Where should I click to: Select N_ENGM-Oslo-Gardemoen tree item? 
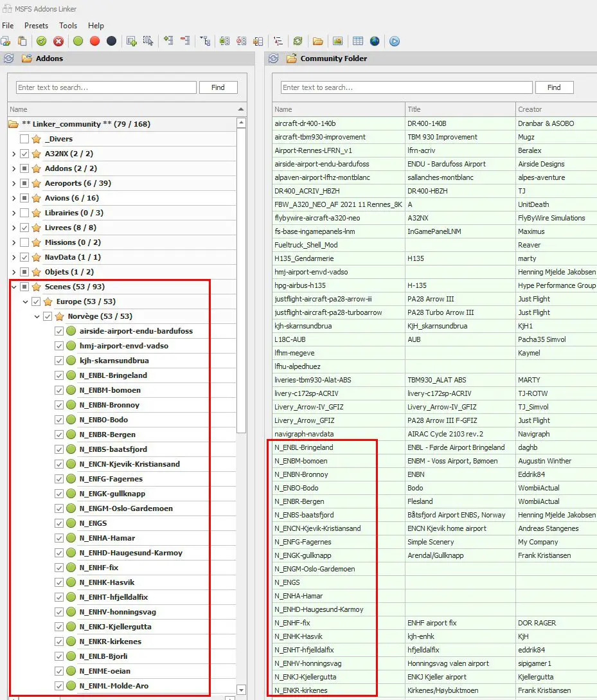pyautogui.click(x=126, y=508)
